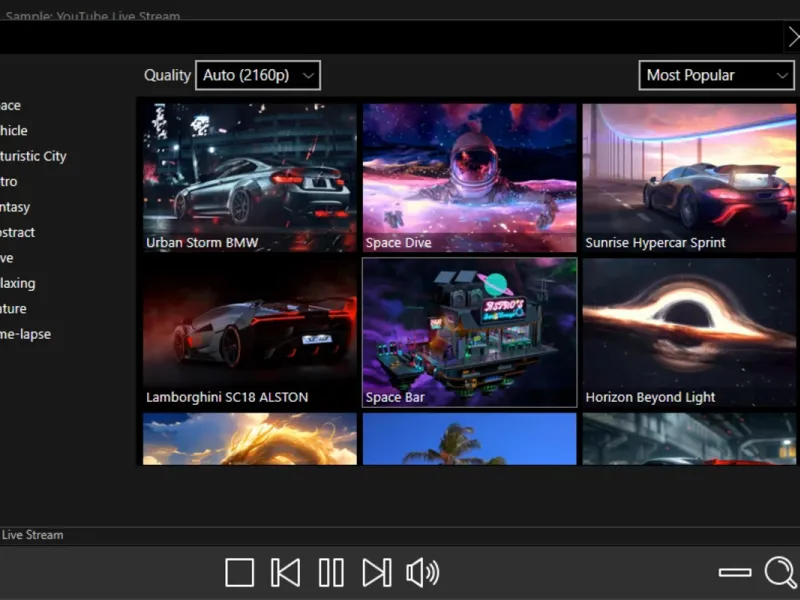
Task: Filter by the Vehicle category
Action: [13, 131]
